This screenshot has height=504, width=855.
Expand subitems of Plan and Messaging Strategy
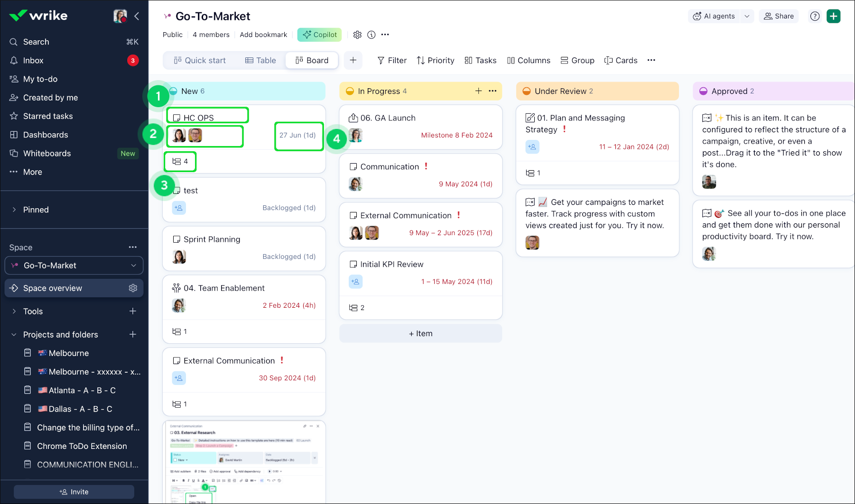pos(533,173)
